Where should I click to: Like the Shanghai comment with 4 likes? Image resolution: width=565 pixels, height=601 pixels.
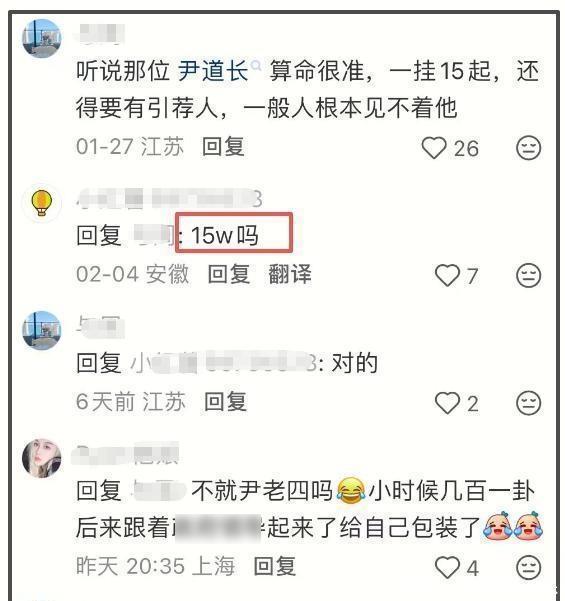pos(447,567)
